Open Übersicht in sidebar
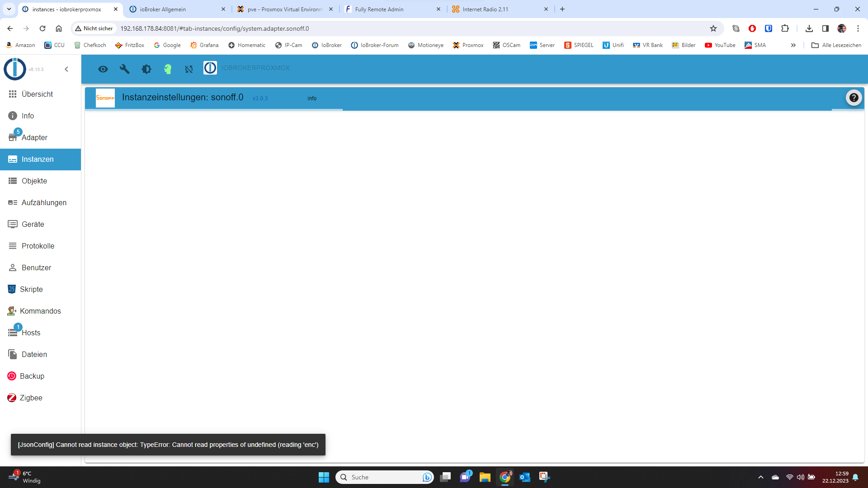The image size is (868, 488). tap(41, 94)
